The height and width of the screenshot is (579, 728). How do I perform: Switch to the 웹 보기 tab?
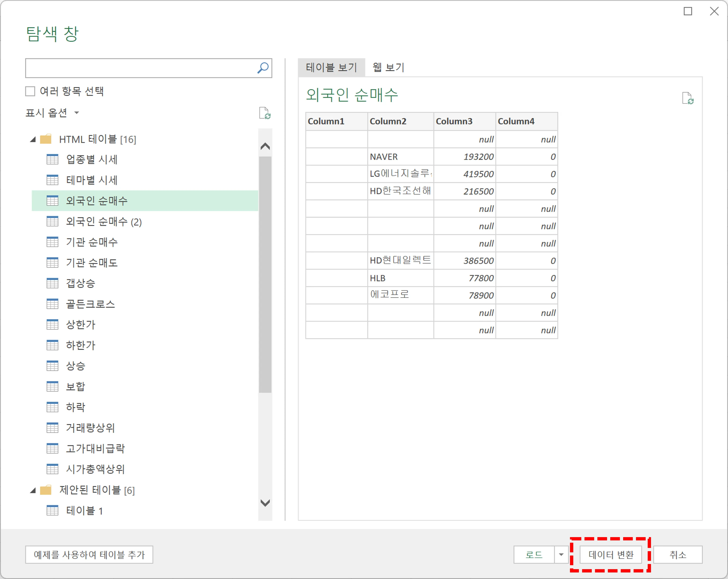click(x=388, y=67)
